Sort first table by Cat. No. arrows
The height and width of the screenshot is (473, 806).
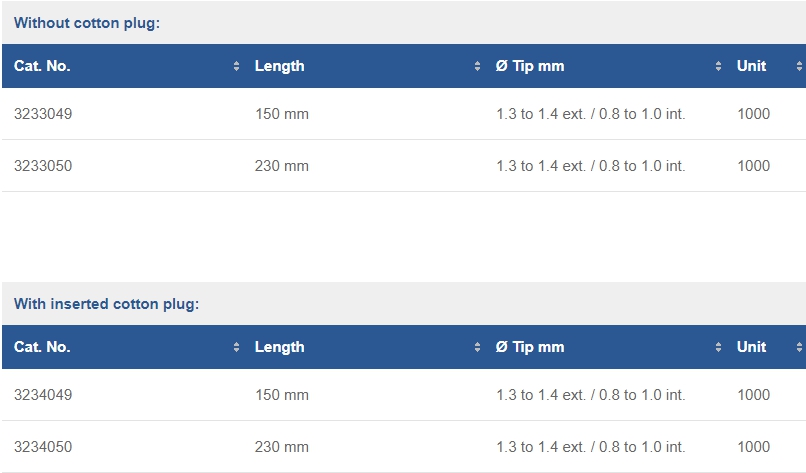(x=236, y=66)
